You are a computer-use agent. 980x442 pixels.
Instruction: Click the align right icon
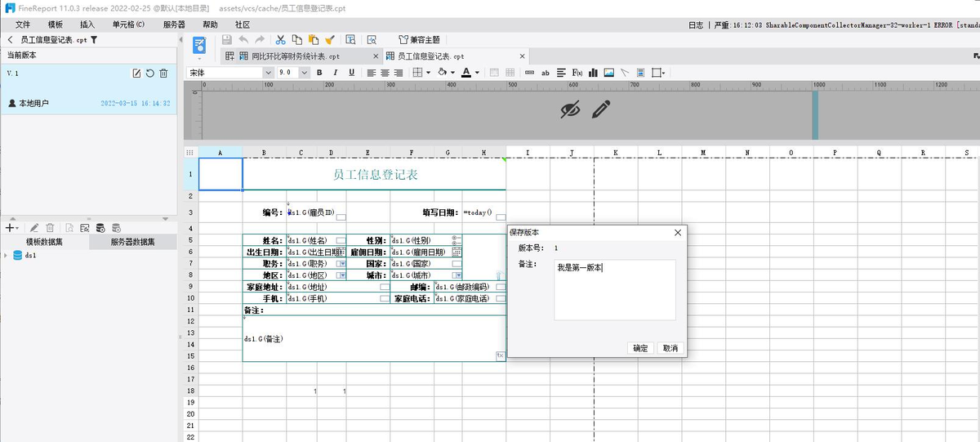[397, 72]
